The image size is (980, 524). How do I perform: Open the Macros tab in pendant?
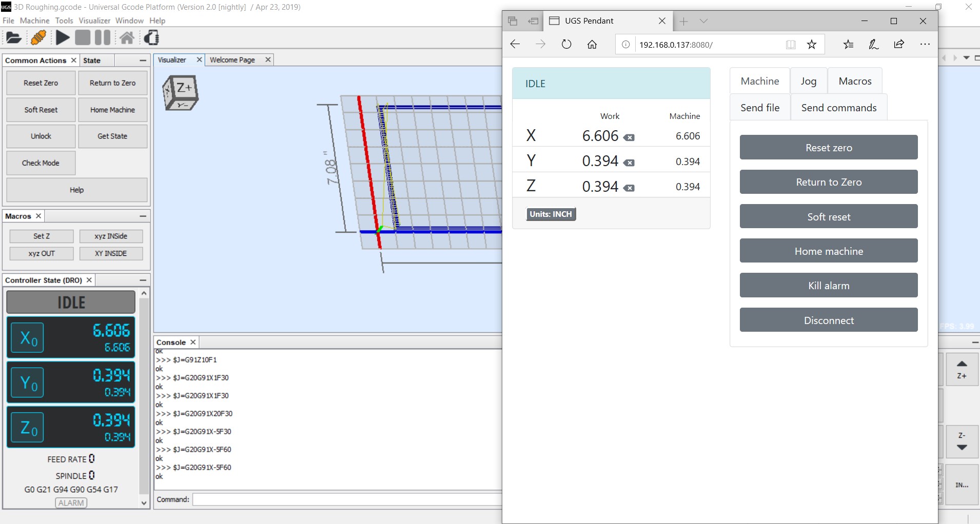(x=855, y=81)
